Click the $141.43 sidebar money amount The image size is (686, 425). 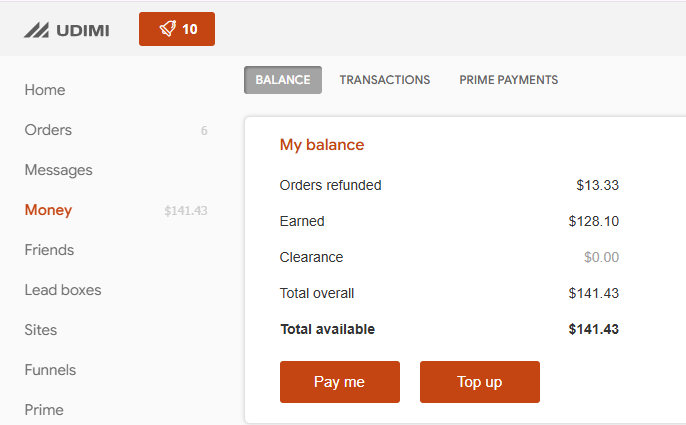point(186,211)
